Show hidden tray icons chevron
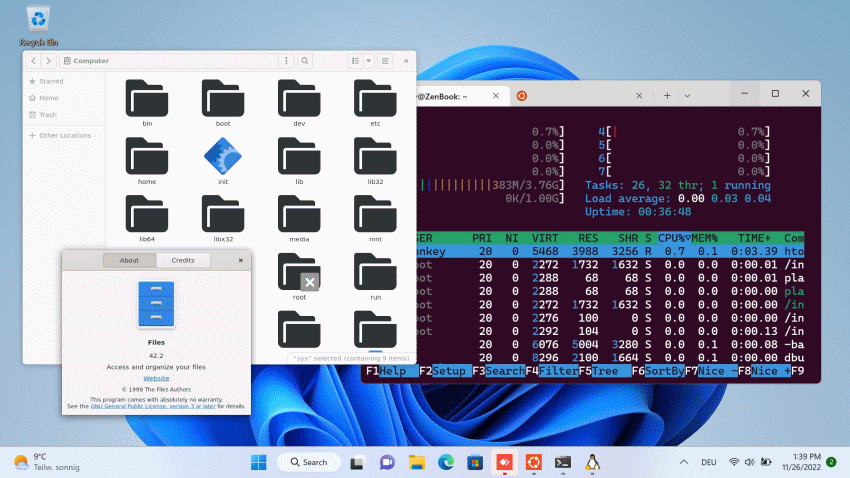 [684, 462]
